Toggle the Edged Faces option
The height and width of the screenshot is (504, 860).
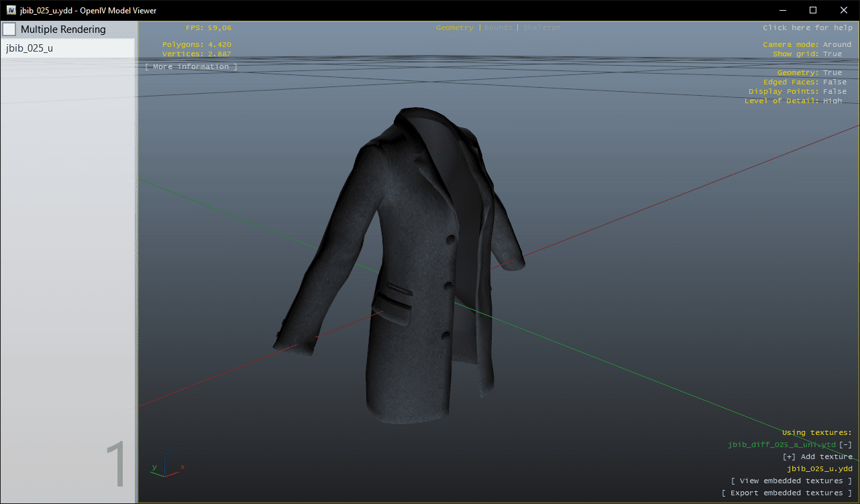835,82
